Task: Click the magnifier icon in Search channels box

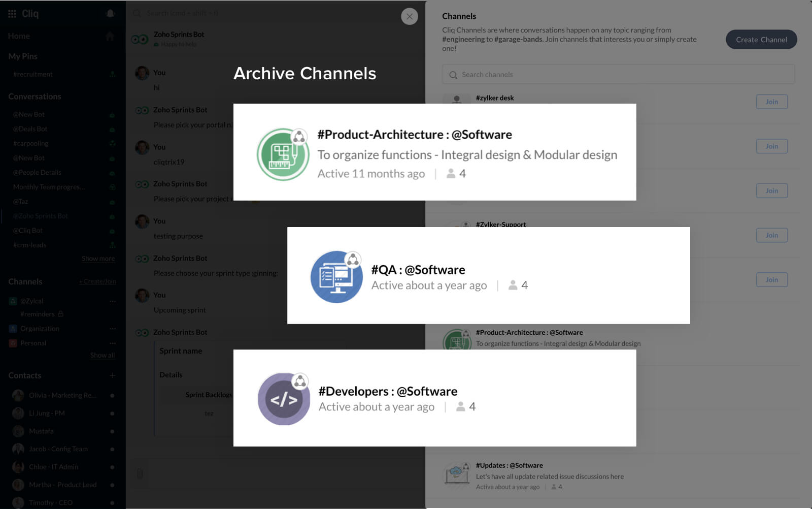Action: click(x=453, y=75)
